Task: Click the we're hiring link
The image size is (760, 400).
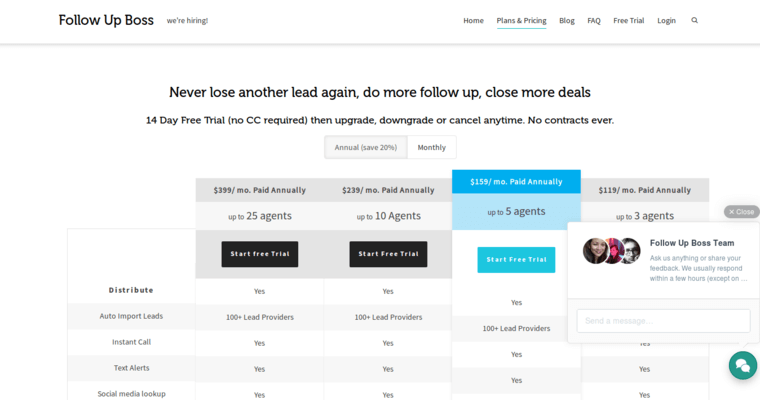Action: (187, 20)
